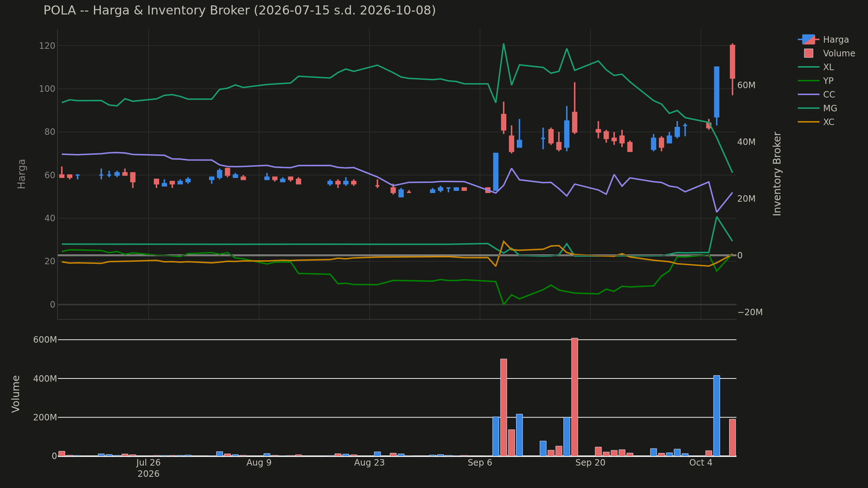
Task: Click the −20M tick on Inventory Broker axis
Action: tap(750, 312)
